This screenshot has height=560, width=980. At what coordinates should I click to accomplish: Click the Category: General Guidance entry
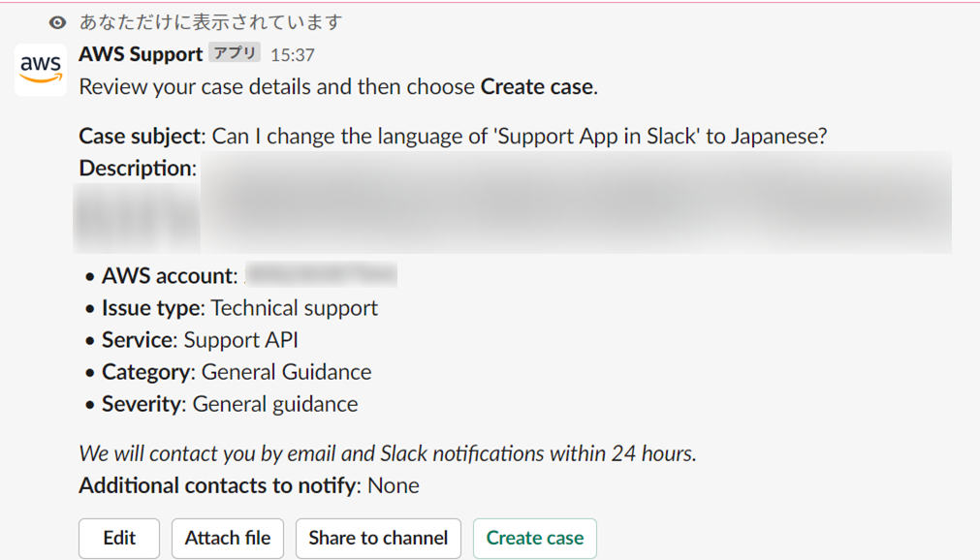click(x=237, y=372)
